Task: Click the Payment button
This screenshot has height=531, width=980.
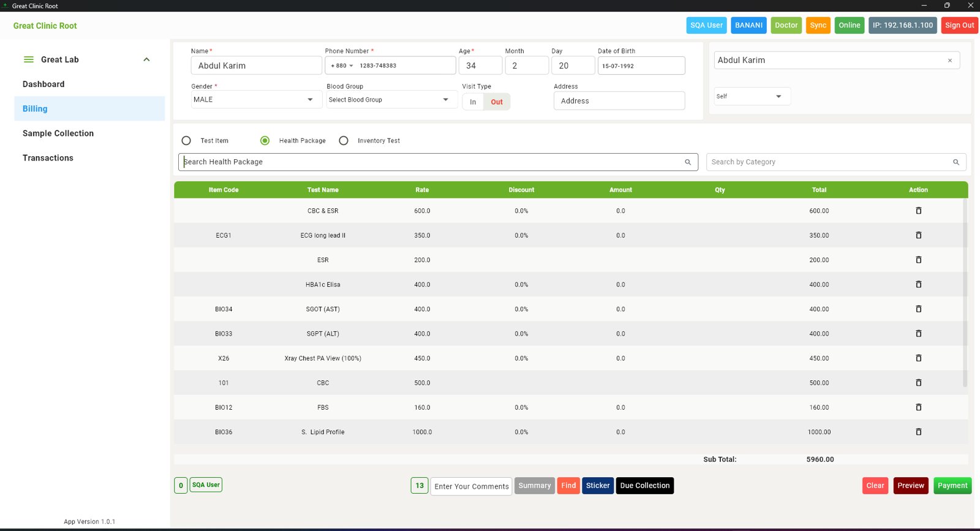Action: point(952,486)
